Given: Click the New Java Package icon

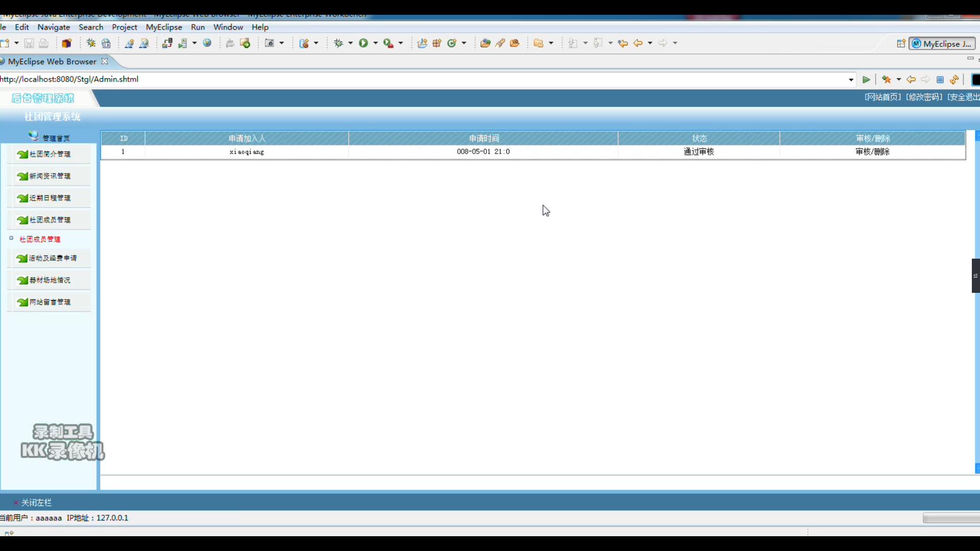Looking at the screenshot, I should 437,43.
